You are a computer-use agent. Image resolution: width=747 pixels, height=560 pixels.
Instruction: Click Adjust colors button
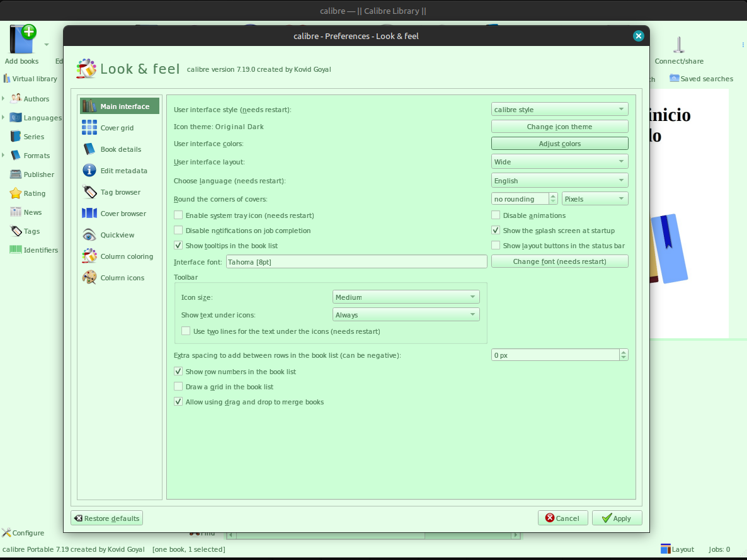pyautogui.click(x=559, y=144)
